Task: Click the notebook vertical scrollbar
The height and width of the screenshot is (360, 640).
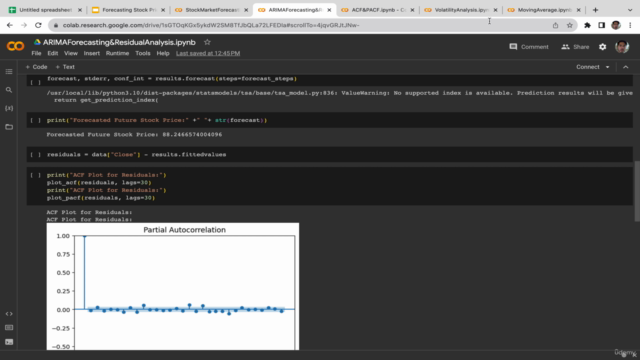Action: click(x=637, y=191)
